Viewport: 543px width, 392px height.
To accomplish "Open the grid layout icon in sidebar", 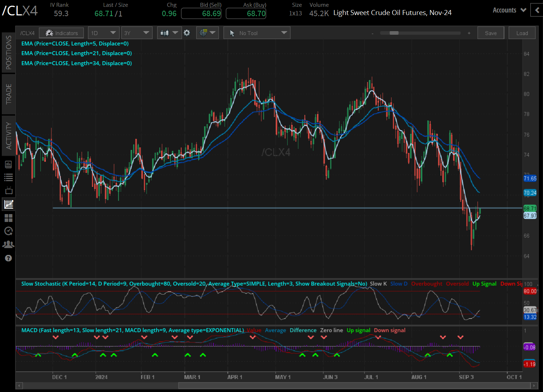I will coord(8,218).
